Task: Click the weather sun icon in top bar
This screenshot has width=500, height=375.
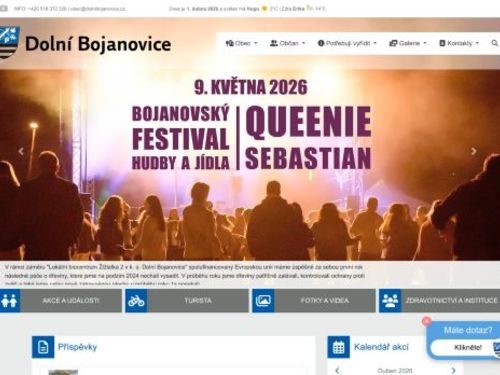Action: [265, 9]
